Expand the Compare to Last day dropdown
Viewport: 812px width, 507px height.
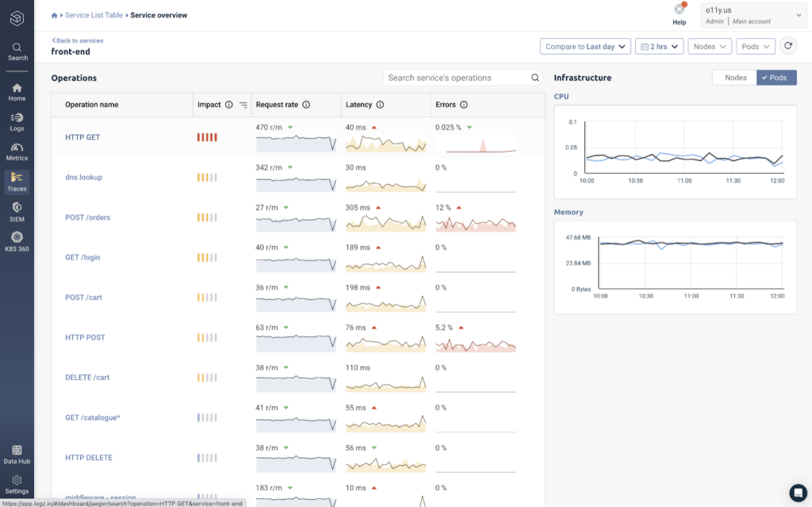[x=584, y=47]
